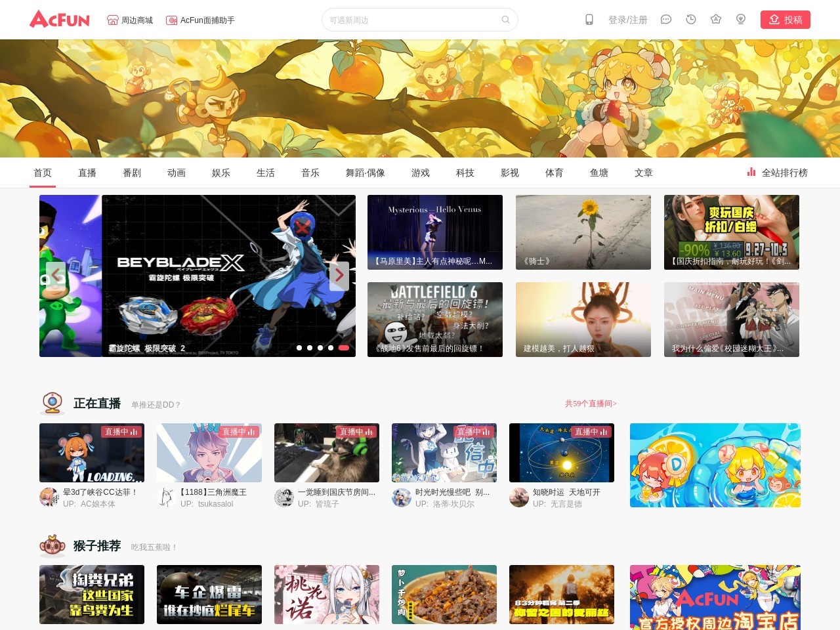The image size is (840, 630).
Task: Open the mobile app phone icon
Action: (589, 20)
